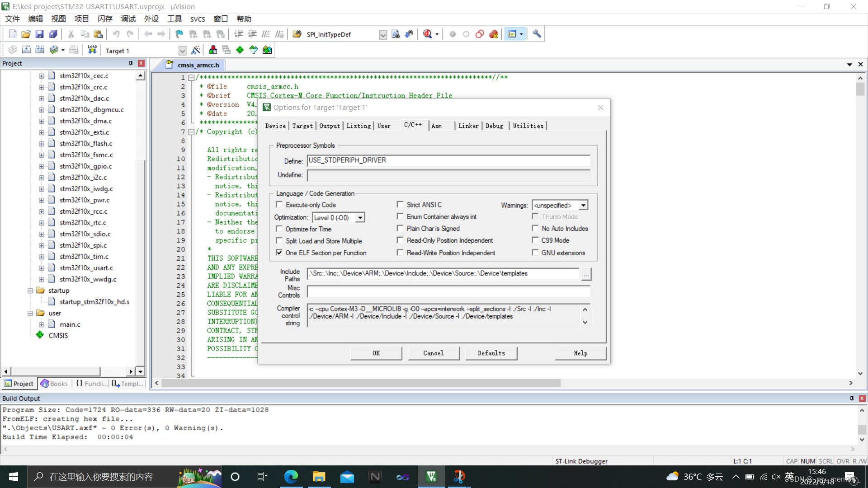The image size is (868, 488).
Task: Open a file with the folder icon
Action: [26, 34]
